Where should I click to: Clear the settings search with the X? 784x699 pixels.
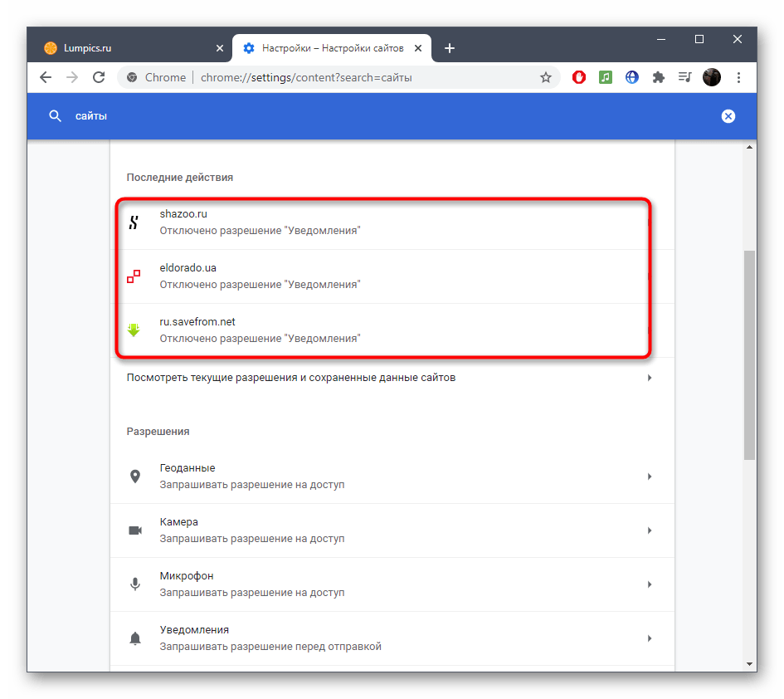point(728,116)
